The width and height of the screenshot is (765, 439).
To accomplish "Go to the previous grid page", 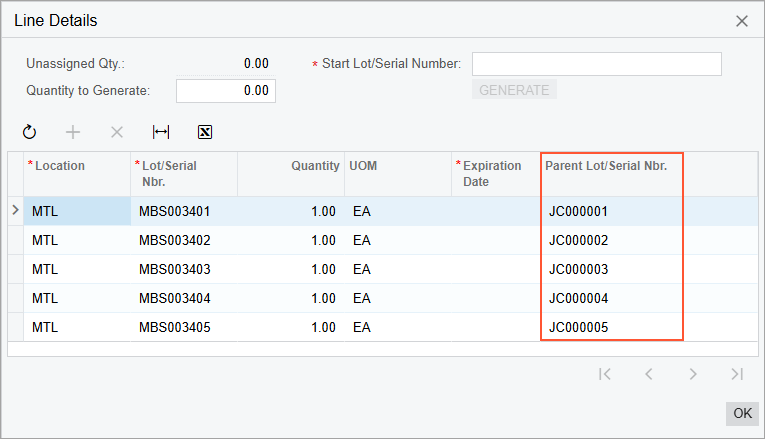I will click(x=648, y=374).
